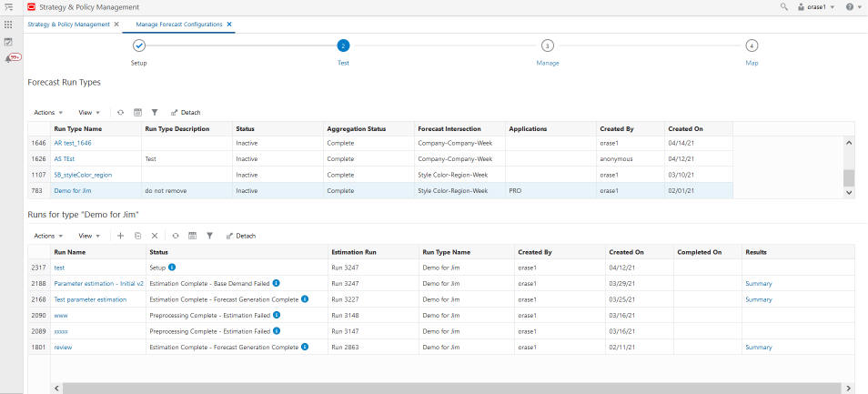Open the tasks icon in left sidebar

coord(8,42)
